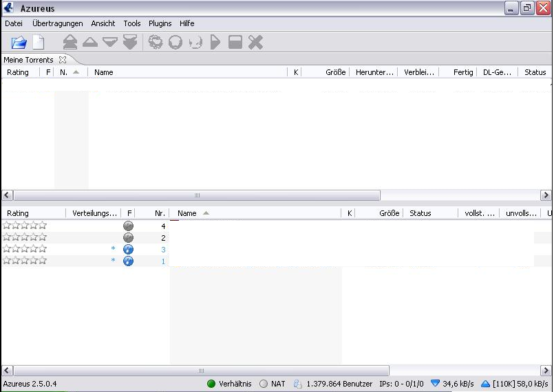The image size is (554, 392).
Task: Sort lower table by Nr. column
Action: point(152,213)
